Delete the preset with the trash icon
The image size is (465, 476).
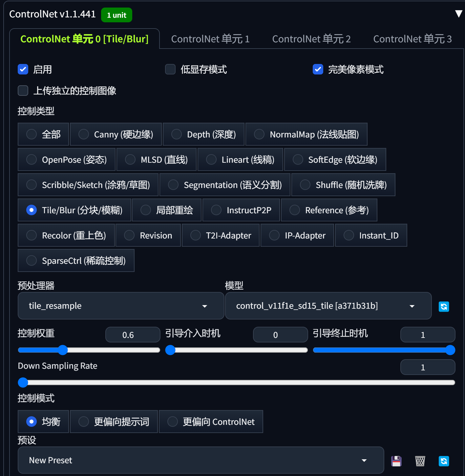[420, 461]
